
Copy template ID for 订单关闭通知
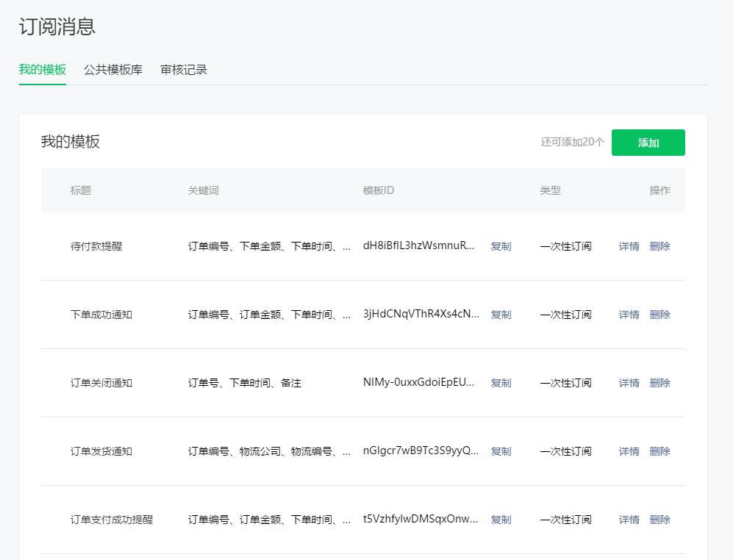click(501, 383)
